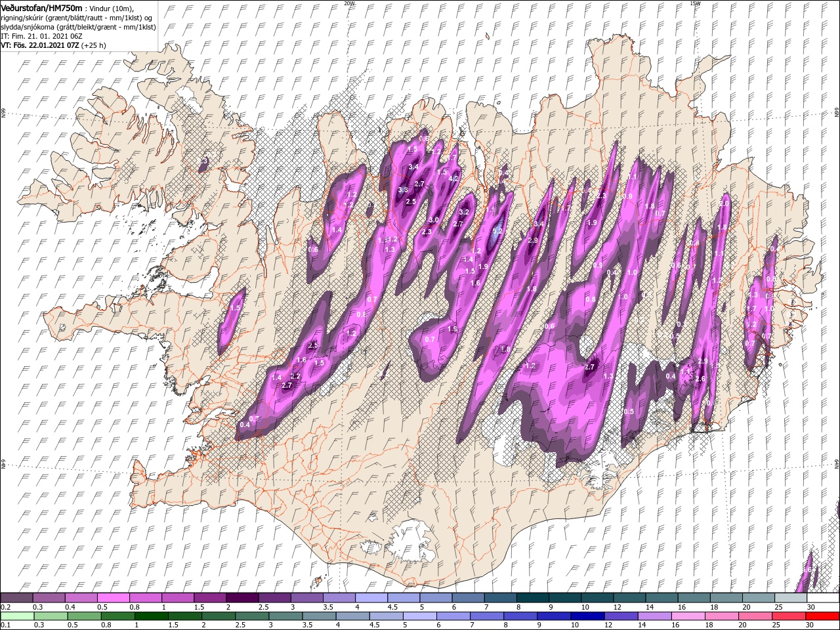
Task: Select the dark mauve 0.2–0.3 snow-scale swatch
Action: tap(16, 598)
